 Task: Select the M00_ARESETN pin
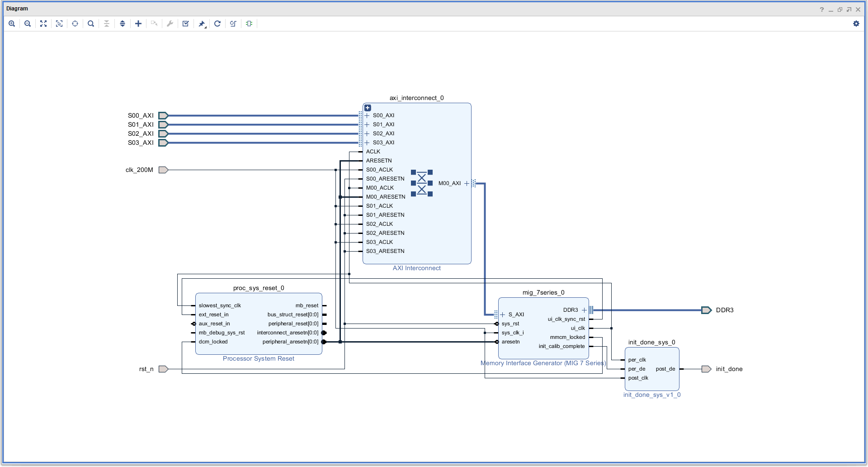tap(386, 197)
